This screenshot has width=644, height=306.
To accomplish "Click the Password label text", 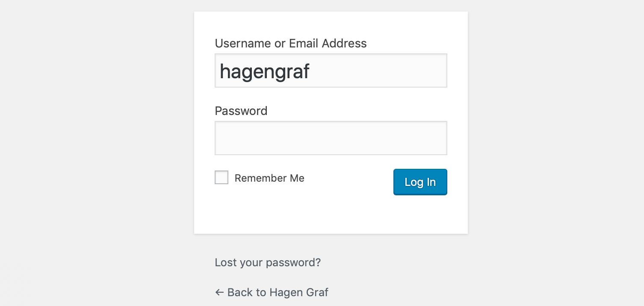I will tap(241, 111).
